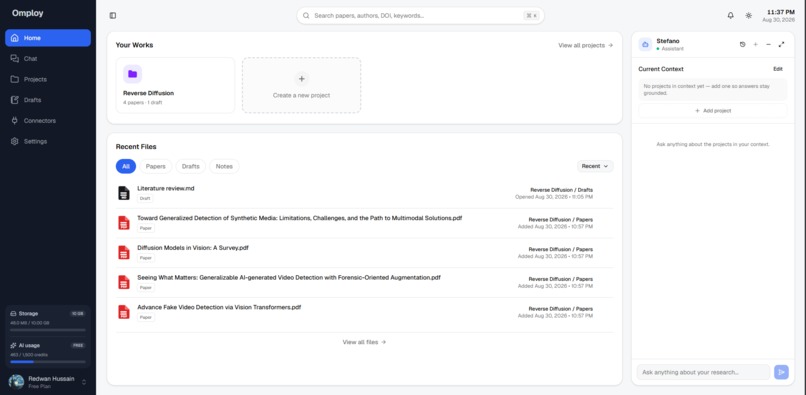Open Settings from the sidebar
Viewport: 806px width, 395px height.
pyautogui.click(x=48, y=141)
